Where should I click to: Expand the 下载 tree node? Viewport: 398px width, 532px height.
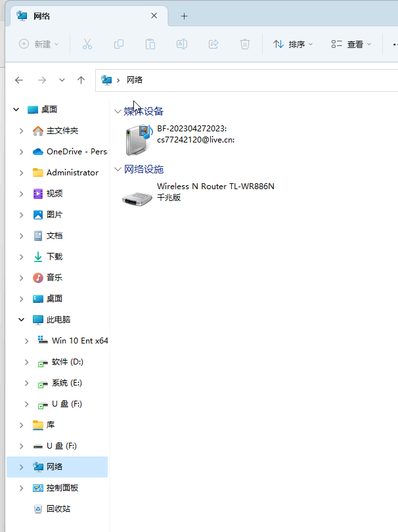coord(22,257)
